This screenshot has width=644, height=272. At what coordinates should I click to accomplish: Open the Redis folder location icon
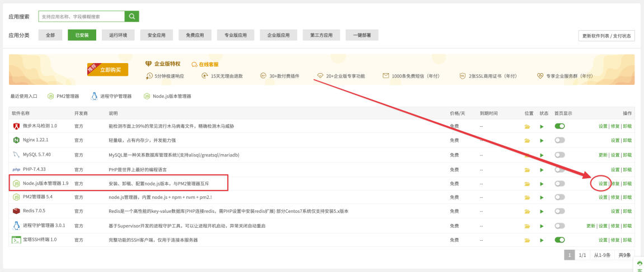coord(527,212)
